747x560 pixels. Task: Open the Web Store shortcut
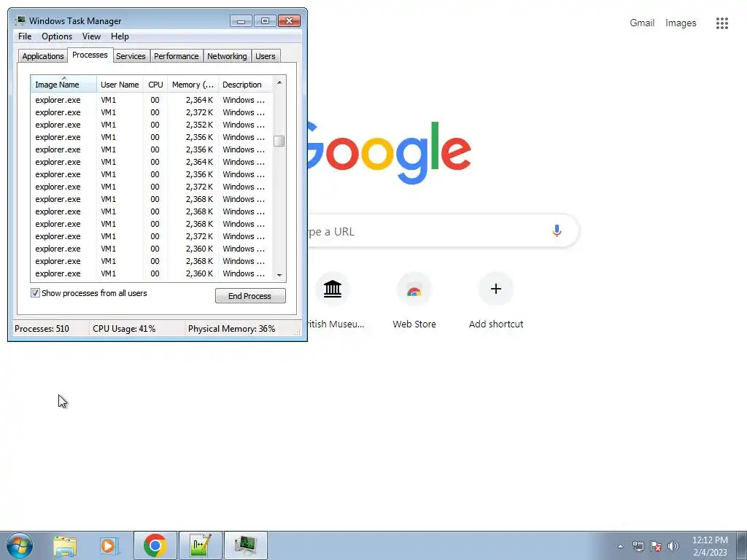pos(414,301)
